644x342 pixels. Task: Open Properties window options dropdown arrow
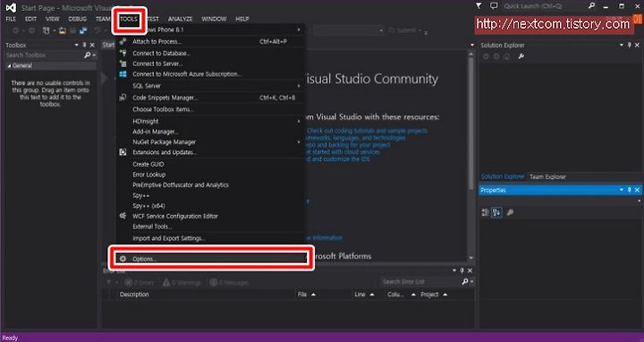622,190
